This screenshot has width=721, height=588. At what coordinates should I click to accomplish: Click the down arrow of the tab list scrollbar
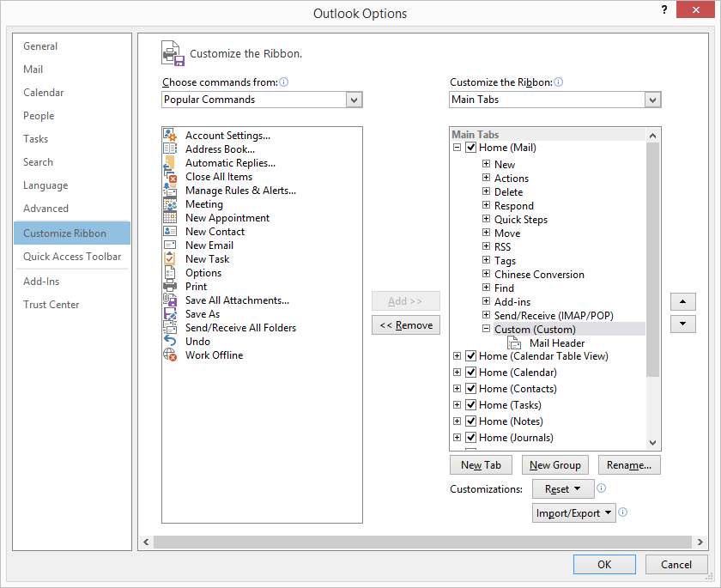coord(651,440)
